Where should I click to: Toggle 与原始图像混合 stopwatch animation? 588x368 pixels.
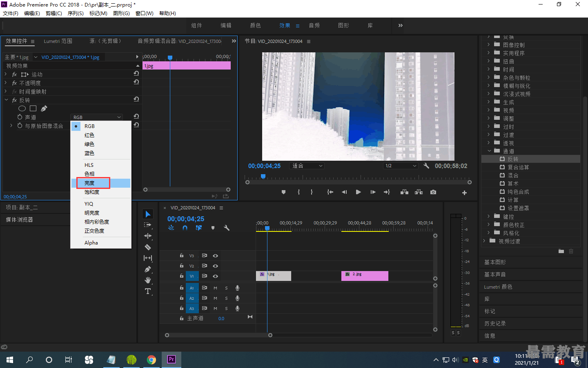pos(20,126)
